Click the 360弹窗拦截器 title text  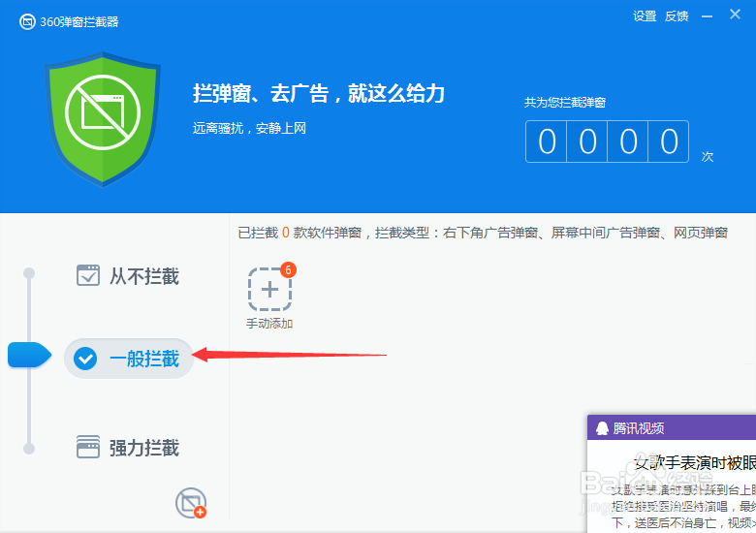(x=79, y=21)
